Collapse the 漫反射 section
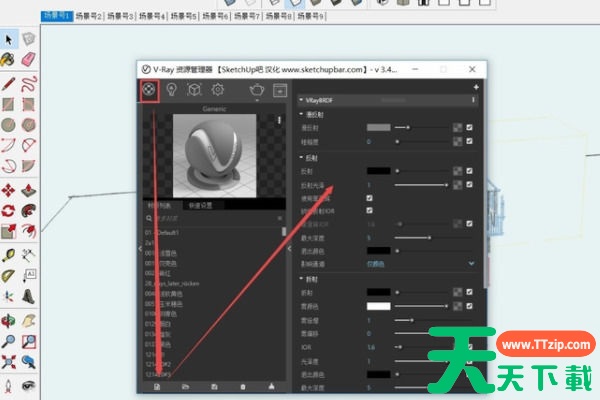The height and width of the screenshot is (400, 600). click(x=301, y=114)
